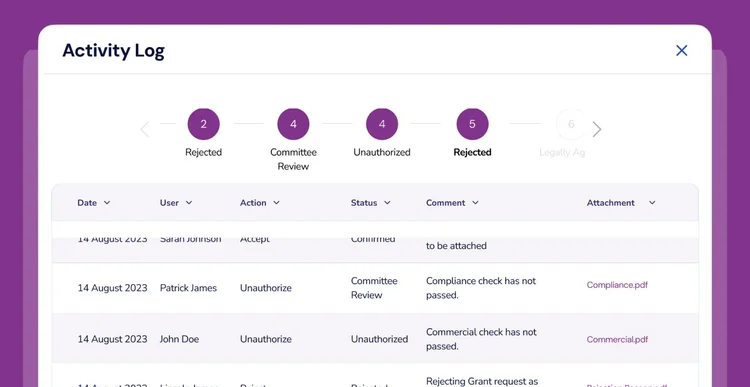Open Commercial.pdf attachment
This screenshot has height=387, width=750.
pyautogui.click(x=617, y=340)
